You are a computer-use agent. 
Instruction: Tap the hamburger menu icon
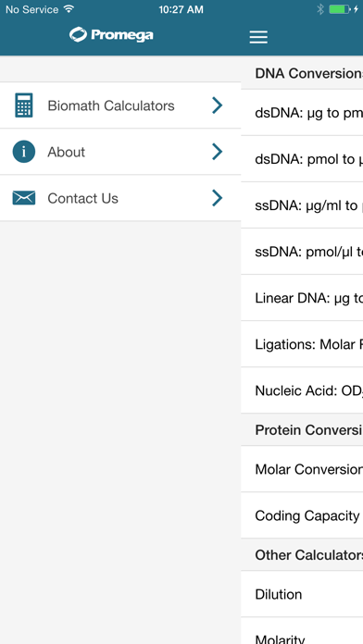coord(258,37)
